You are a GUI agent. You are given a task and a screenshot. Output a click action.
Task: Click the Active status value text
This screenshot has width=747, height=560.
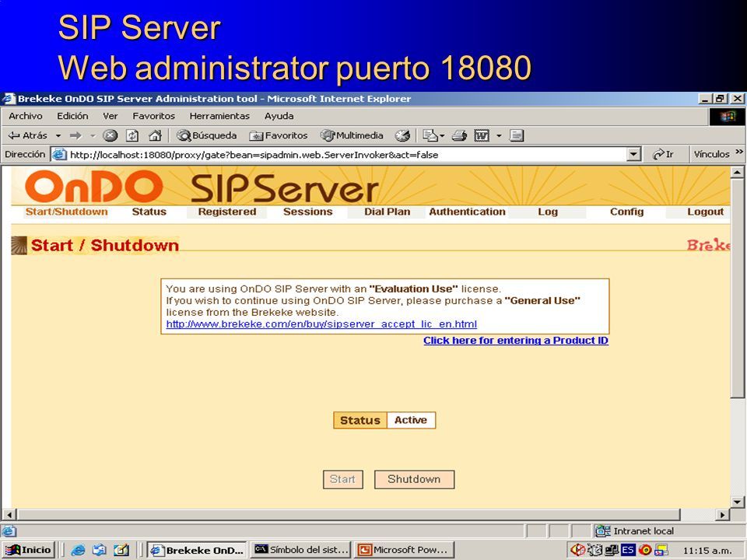coord(411,420)
